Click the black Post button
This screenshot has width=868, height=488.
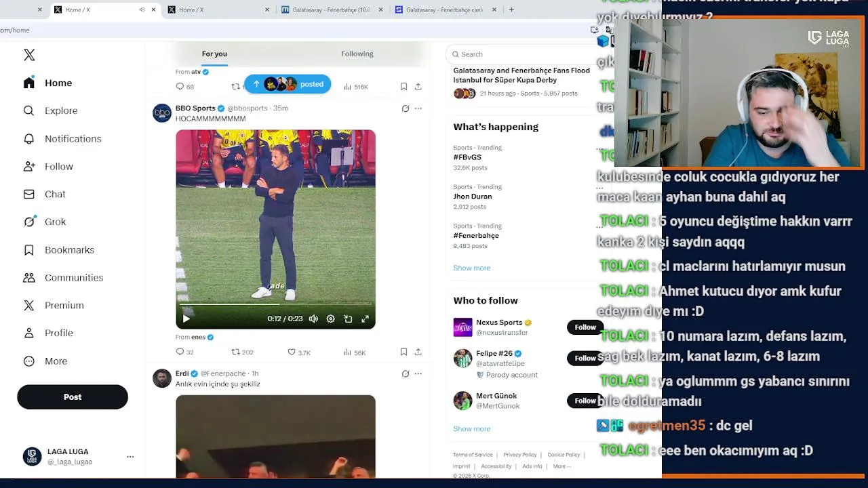pyautogui.click(x=73, y=397)
